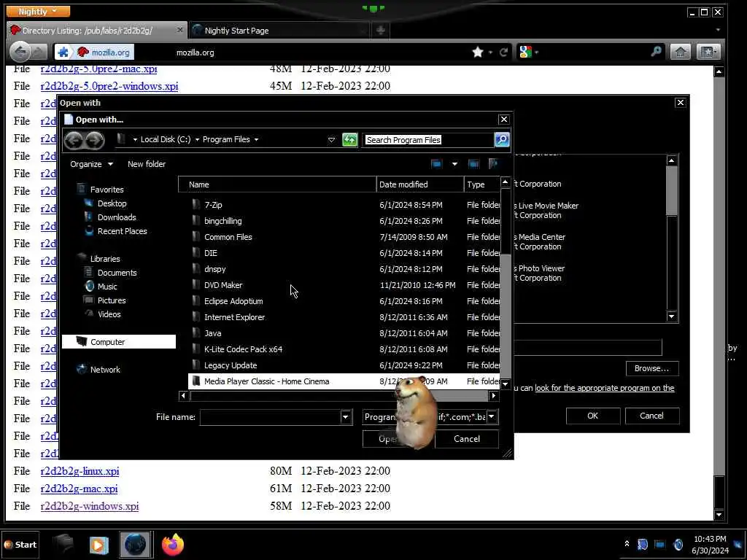
Task: Click the Browse... button
Action: (x=651, y=368)
